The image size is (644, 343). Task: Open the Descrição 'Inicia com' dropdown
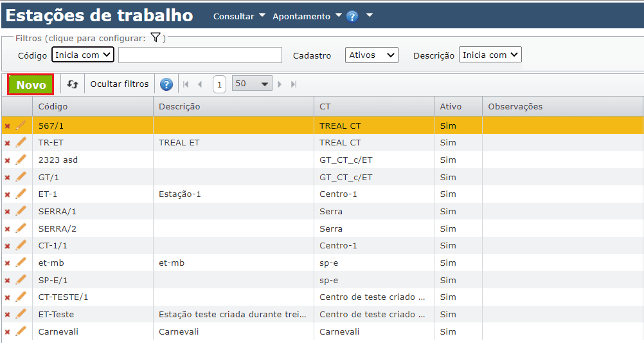pos(490,55)
